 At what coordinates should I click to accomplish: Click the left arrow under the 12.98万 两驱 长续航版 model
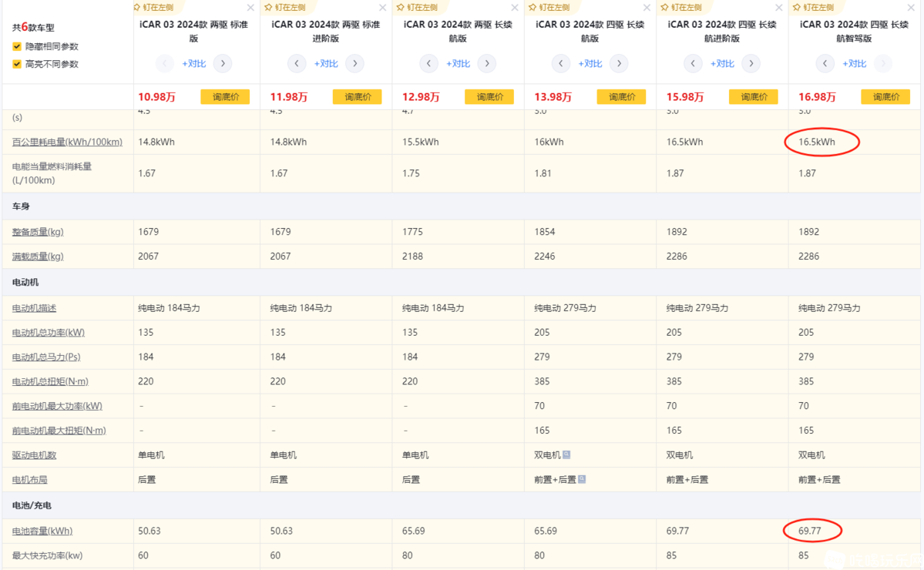tap(428, 64)
